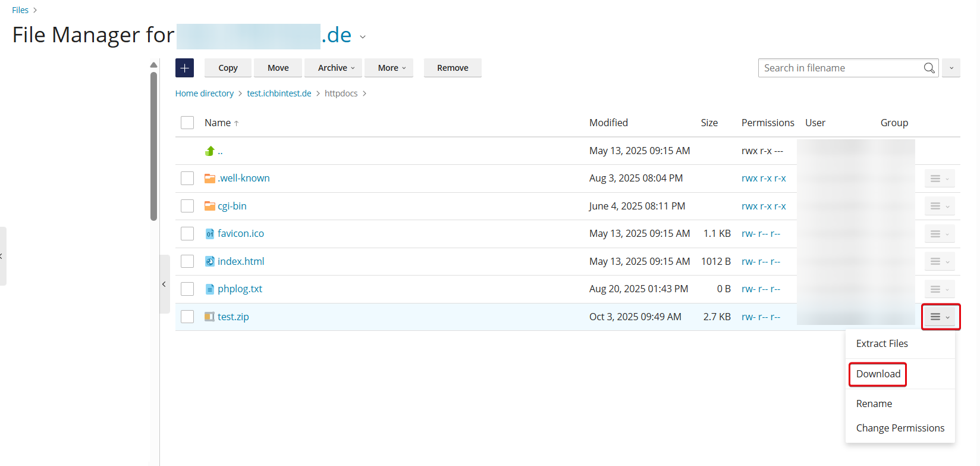Open the index.html file

tap(241, 261)
